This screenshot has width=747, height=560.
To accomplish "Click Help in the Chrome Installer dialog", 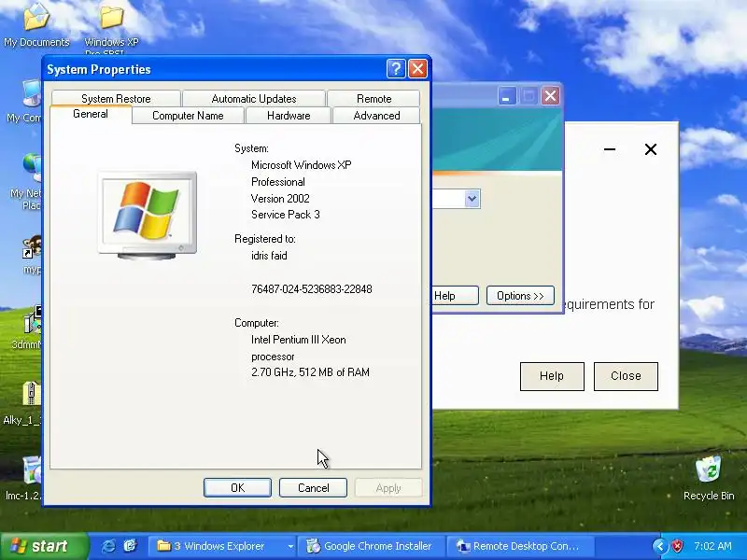I will pyautogui.click(x=552, y=376).
